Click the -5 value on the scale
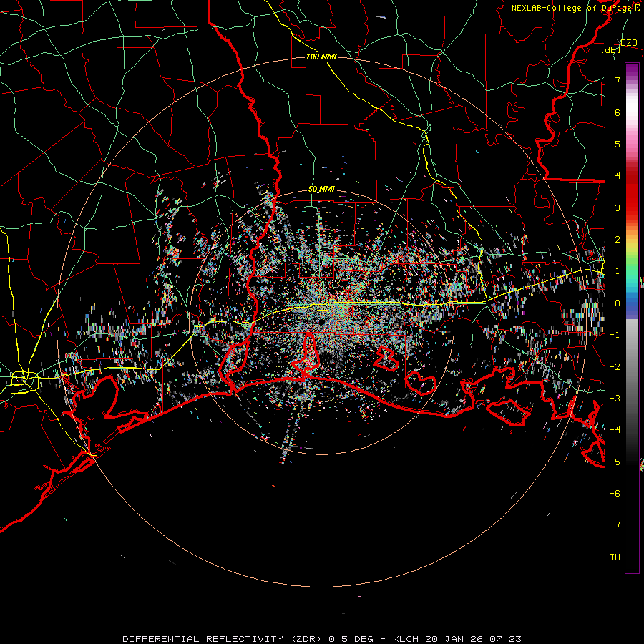Image resolution: width=644 pixels, height=644 pixels. click(615, 462)
